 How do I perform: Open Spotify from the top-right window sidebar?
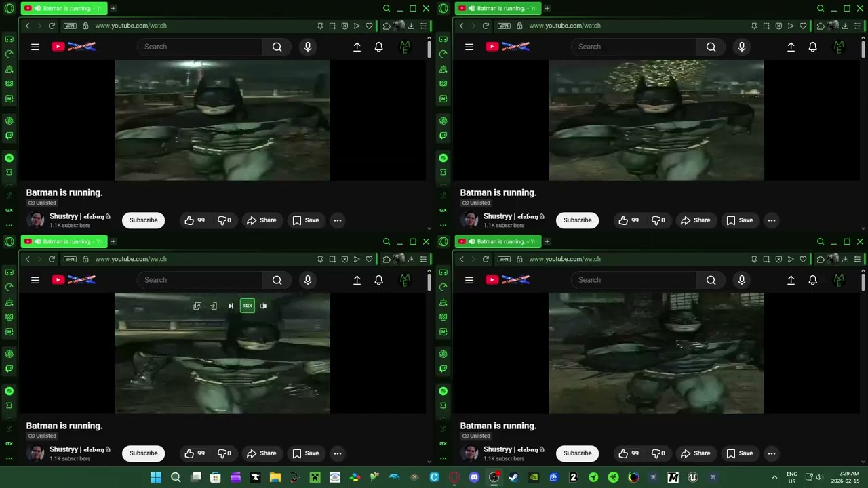(x=443, y=157)
